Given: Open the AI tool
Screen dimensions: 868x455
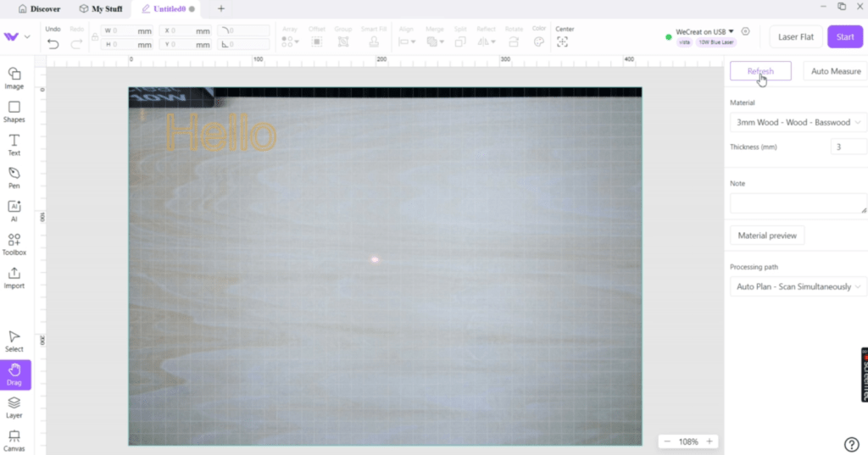Looking at the screenshot, I should (x=14, y=210).
